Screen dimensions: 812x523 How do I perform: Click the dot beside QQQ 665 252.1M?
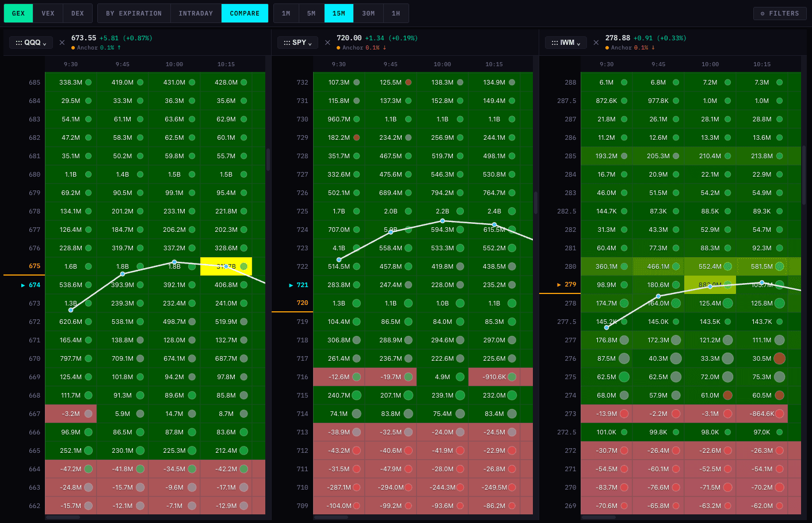click(89, 451)
